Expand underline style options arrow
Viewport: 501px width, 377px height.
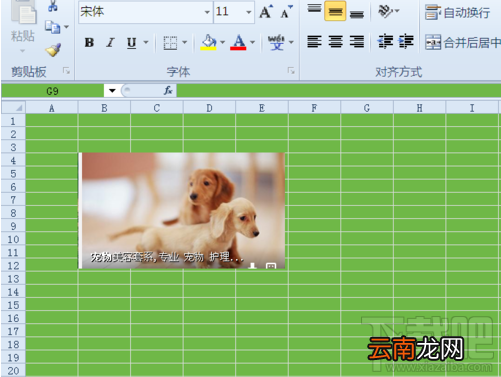146,42
